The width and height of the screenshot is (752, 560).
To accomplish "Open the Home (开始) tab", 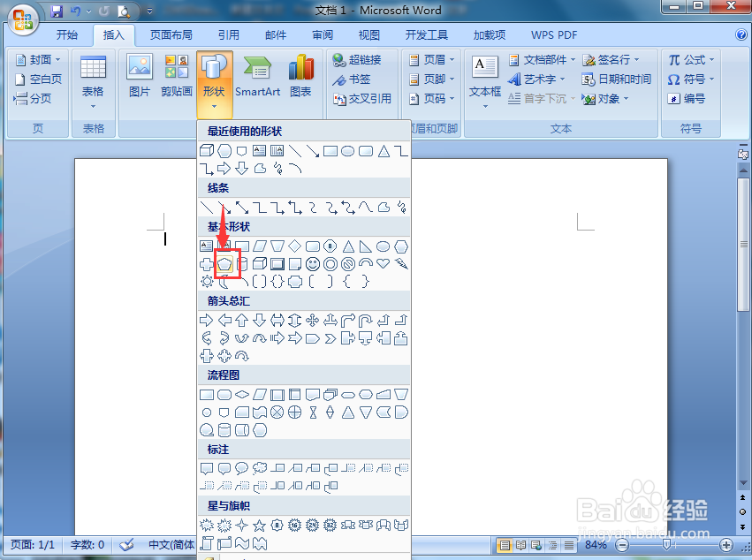I will coord(66,34).
